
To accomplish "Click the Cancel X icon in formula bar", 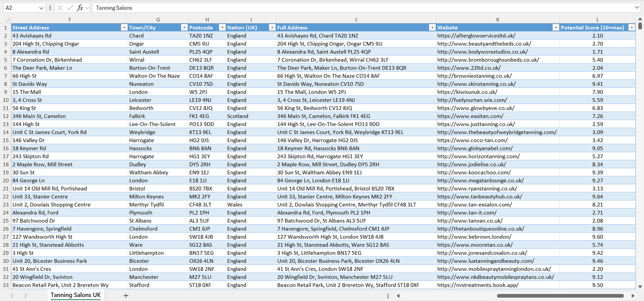I will pyautogui.click(x=60, y=8).
